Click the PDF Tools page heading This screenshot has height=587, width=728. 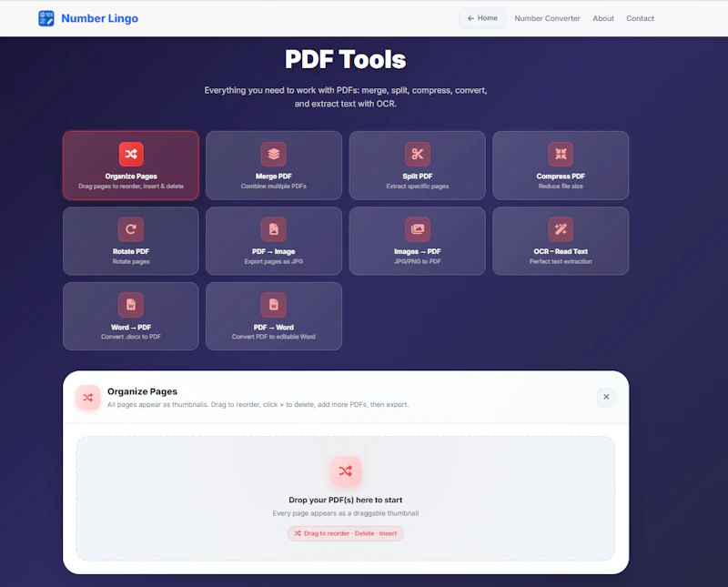click(346, 59)
